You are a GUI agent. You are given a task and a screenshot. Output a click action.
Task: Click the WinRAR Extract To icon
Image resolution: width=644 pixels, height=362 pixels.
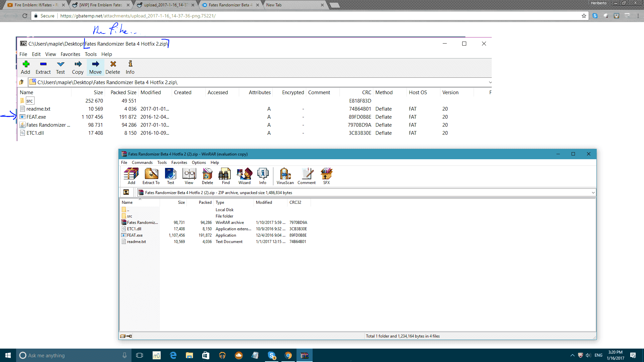click(151, 176)
